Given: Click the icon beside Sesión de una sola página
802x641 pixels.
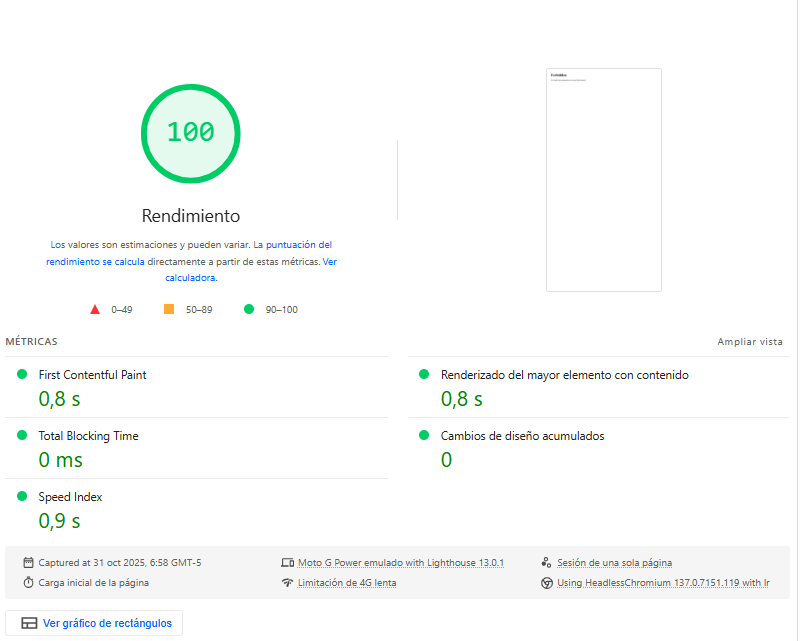Looking at the screenshot, I should (547, 563).
